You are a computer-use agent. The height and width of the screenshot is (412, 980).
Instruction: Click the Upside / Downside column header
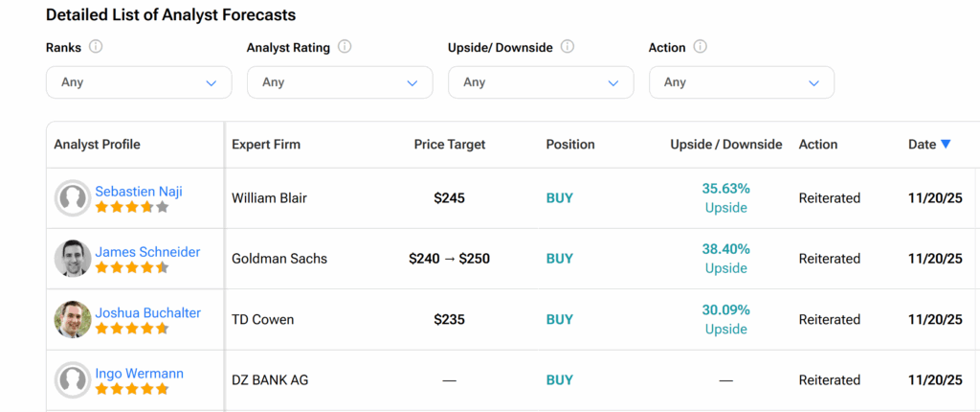click(x=726, y=145)
